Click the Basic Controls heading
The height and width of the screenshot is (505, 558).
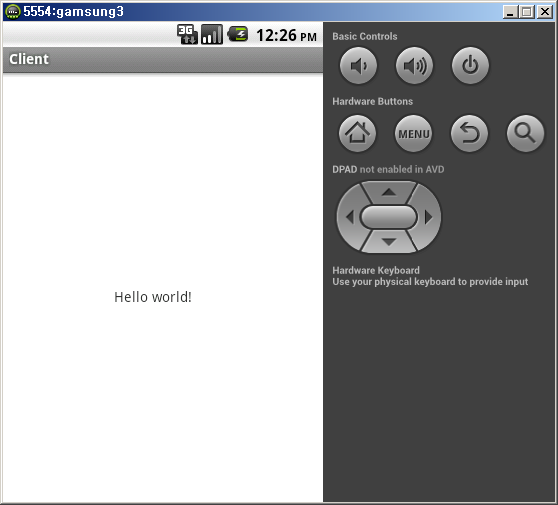[x=365, y=36]
